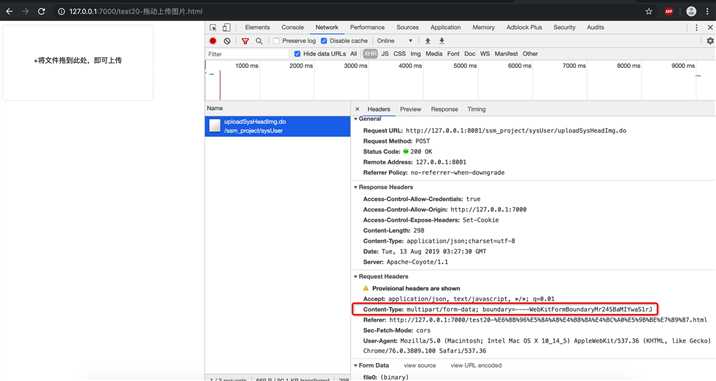Select the Network tab

(326, 27)
